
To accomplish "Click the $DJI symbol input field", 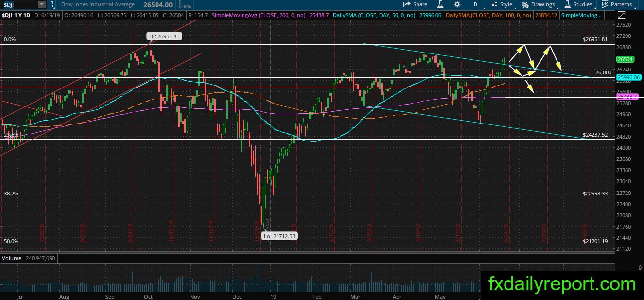I will click(x=18, y=4).
